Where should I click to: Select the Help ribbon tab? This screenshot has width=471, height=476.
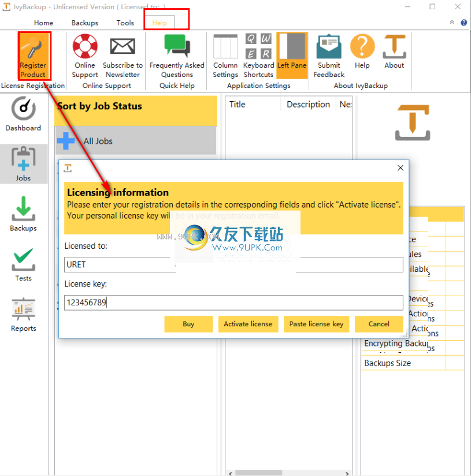(x=160, y=23)
